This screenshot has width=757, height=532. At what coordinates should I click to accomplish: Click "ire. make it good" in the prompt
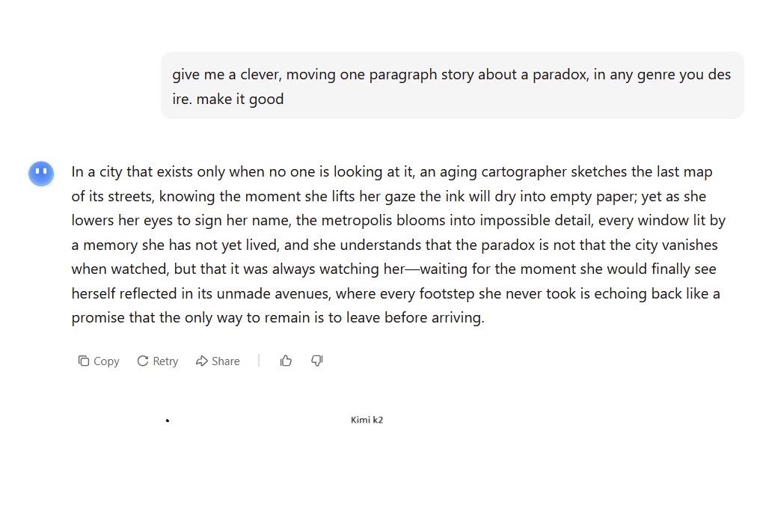pyautogui.click(x=228, y=99)
